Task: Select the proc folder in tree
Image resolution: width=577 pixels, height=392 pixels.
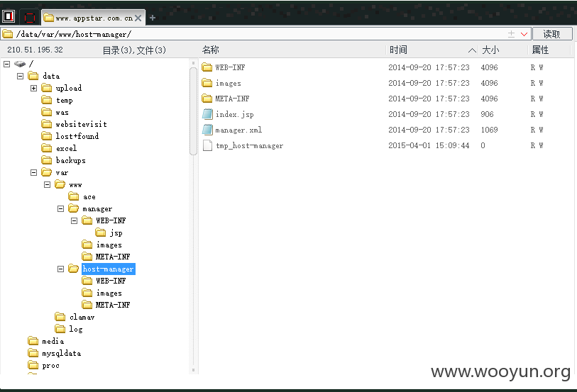Action: pos(50,366)
